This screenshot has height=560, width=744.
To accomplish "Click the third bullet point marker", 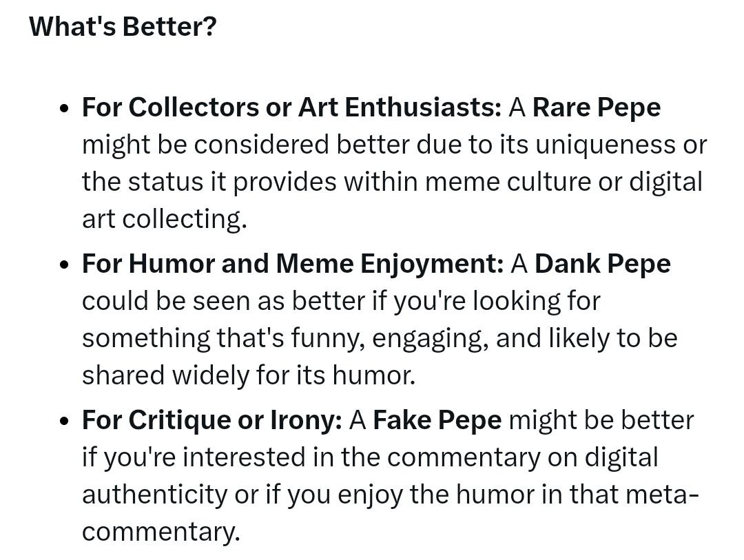I will click(65, 421).
